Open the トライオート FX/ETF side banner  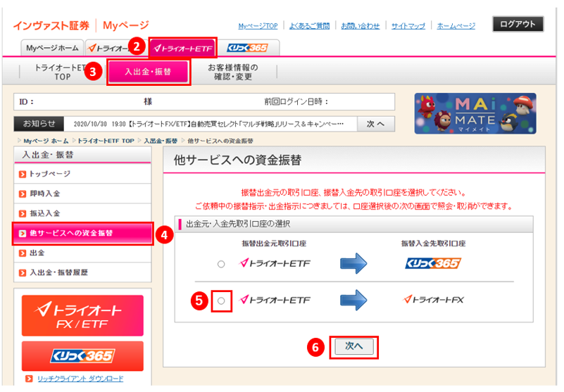(82, 316)
